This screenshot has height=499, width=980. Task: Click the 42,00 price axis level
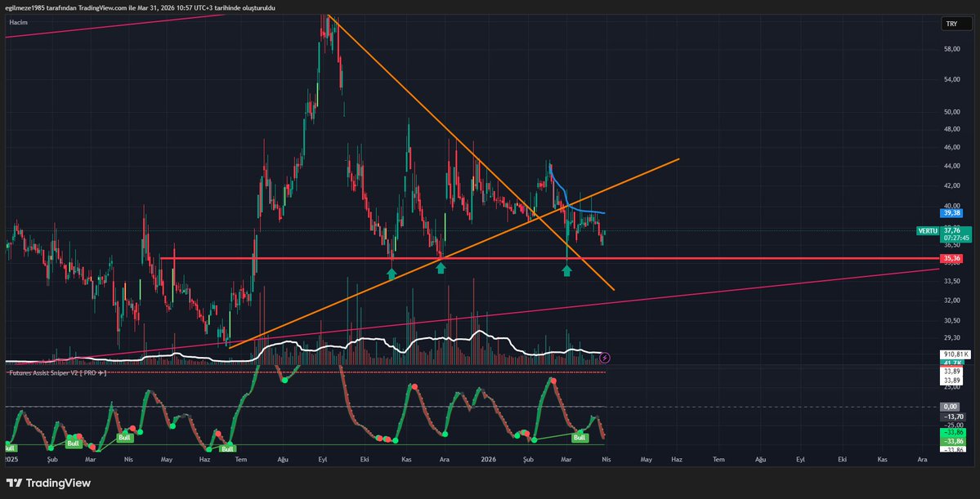952,186
